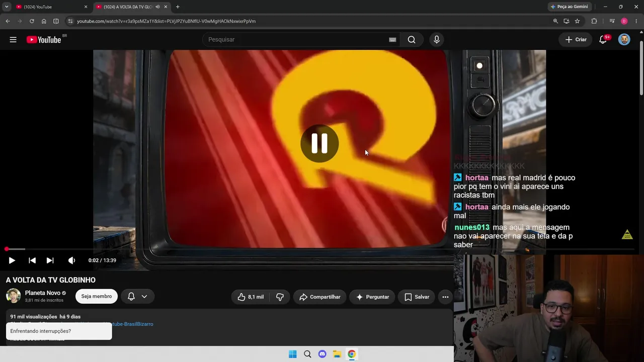Screen dimensions: 644x362
Task: Open a new browser tab
Action: coord(178,7)
